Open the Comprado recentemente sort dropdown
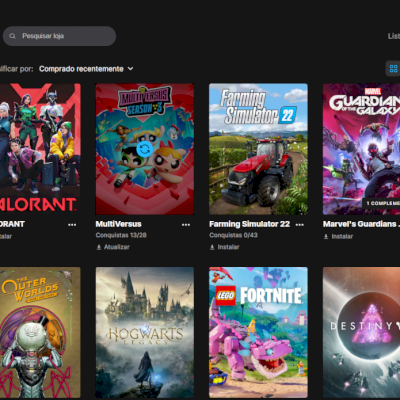This screenshot has height=400, width=400. 86,69
